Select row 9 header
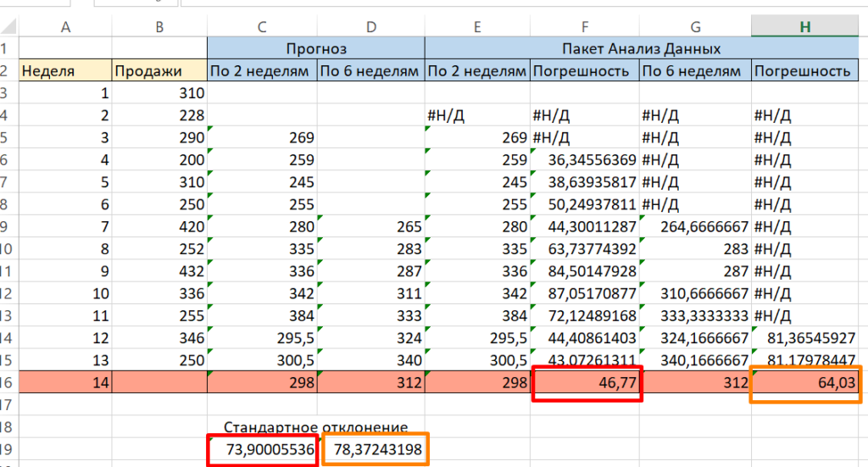Image resolution: width=868 pixels, height=467 pixels. click(7, 226)
